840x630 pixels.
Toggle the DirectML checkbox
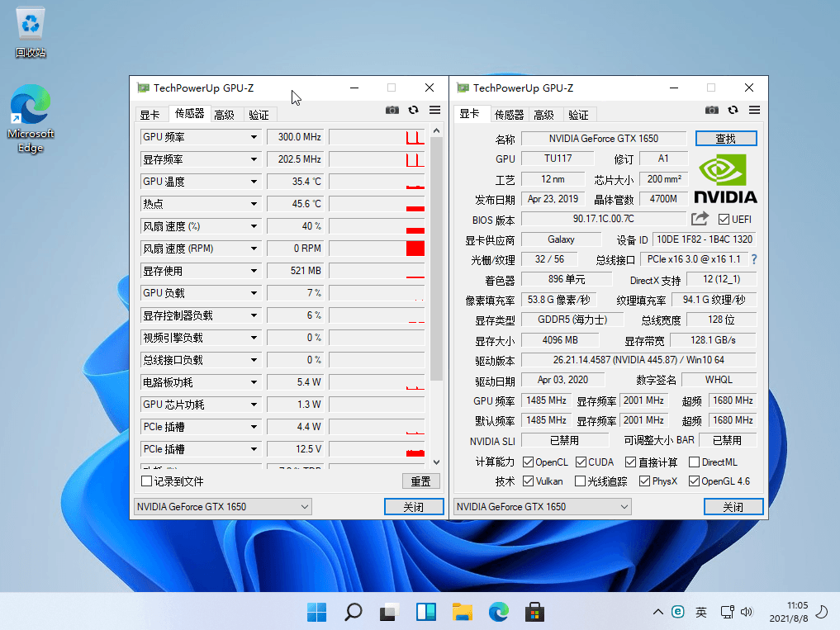[695, 462]
